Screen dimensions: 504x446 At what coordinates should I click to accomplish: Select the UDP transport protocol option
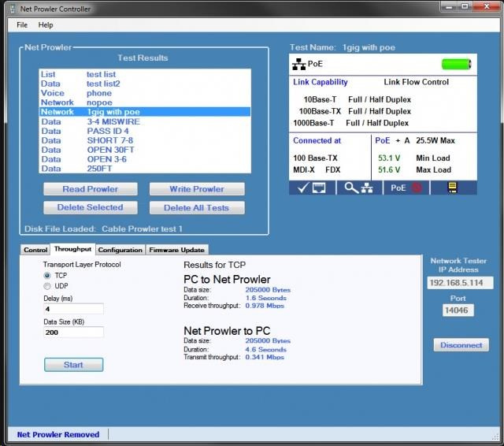coord(48,286)
